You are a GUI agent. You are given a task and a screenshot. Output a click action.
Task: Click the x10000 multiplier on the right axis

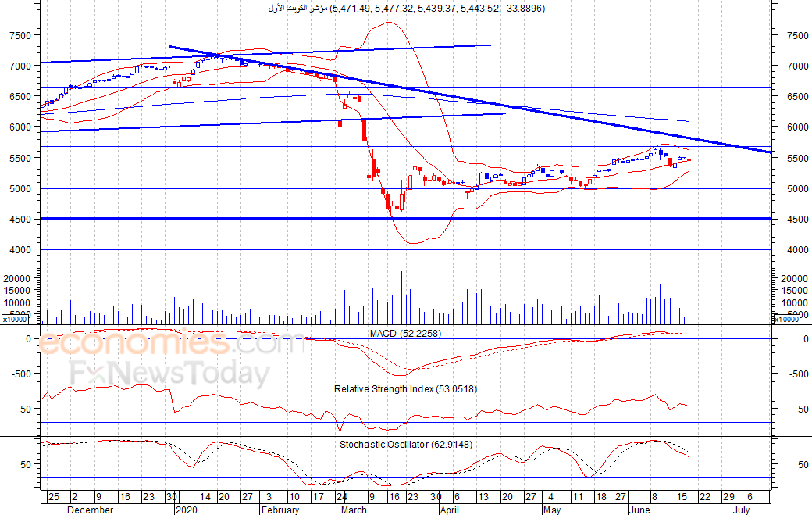pyautogui.click(x=786, y=320)
